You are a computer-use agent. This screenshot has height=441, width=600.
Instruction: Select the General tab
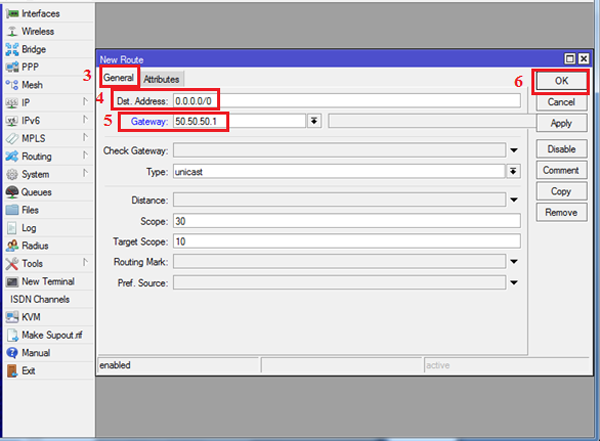[118, 79]
